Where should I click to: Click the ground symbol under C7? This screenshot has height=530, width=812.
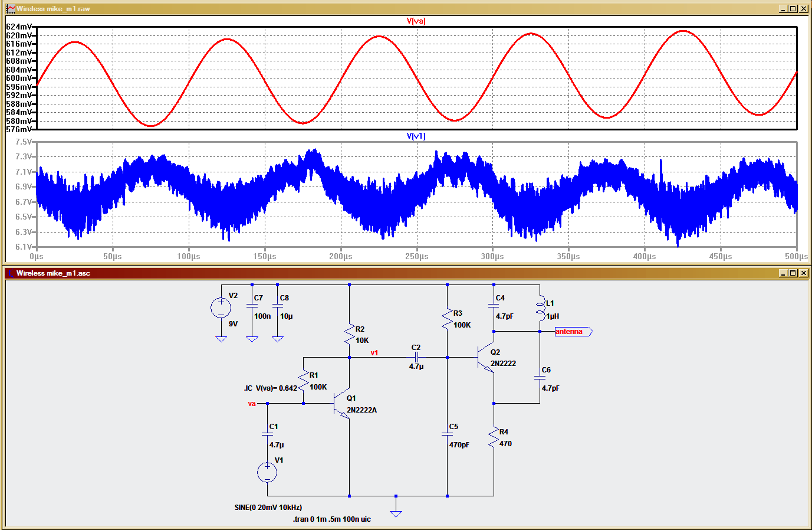tap(252, 339)
